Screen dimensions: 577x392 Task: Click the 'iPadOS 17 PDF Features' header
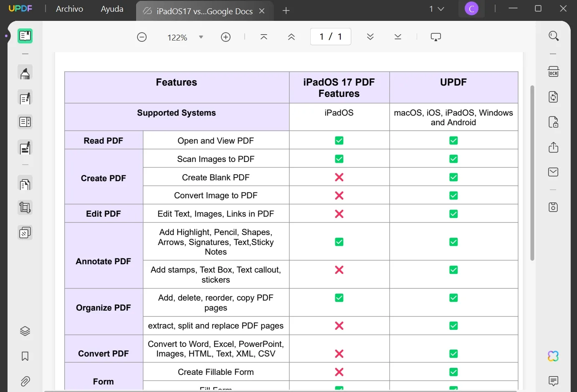click(339, 88)
